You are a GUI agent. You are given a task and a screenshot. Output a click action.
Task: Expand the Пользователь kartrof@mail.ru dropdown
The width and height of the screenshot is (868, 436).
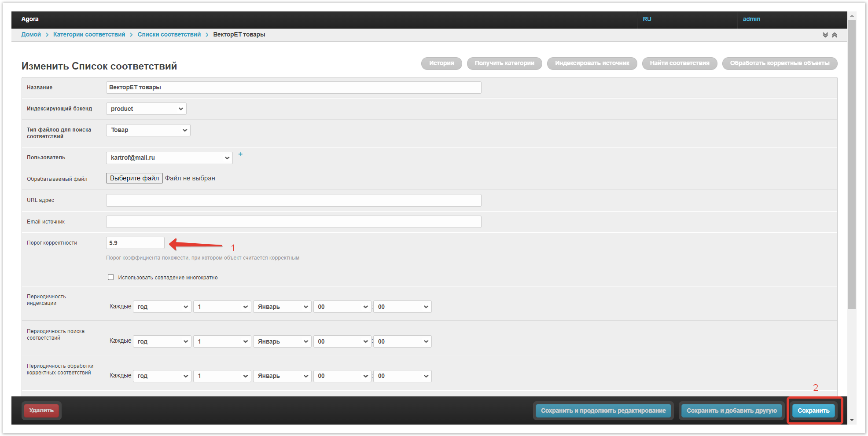pyautogui.click(x=169, y=158)
